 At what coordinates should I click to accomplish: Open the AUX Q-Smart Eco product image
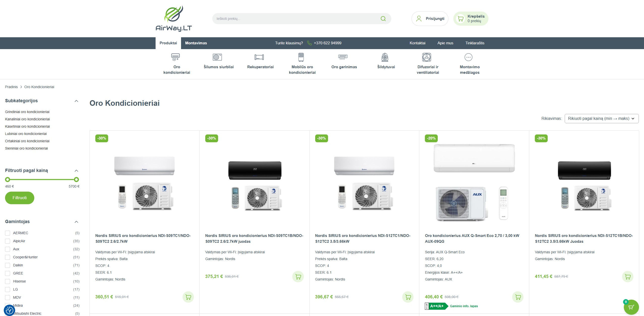tap(474, 183)
